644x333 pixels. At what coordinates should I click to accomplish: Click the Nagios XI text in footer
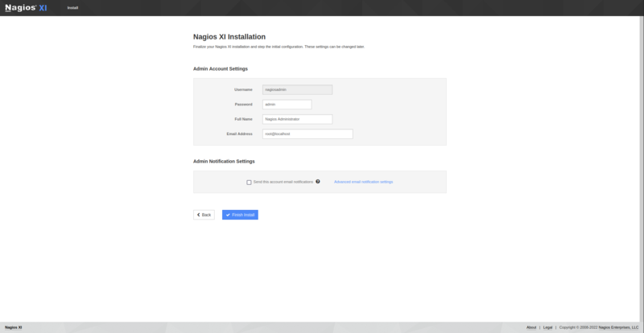(14, 327)
